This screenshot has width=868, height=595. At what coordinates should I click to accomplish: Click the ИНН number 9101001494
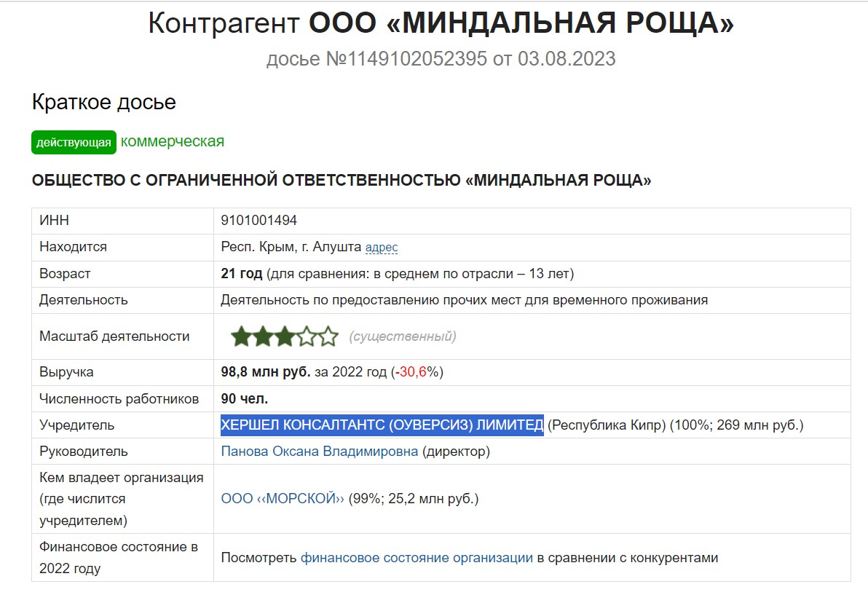[259, 221]
